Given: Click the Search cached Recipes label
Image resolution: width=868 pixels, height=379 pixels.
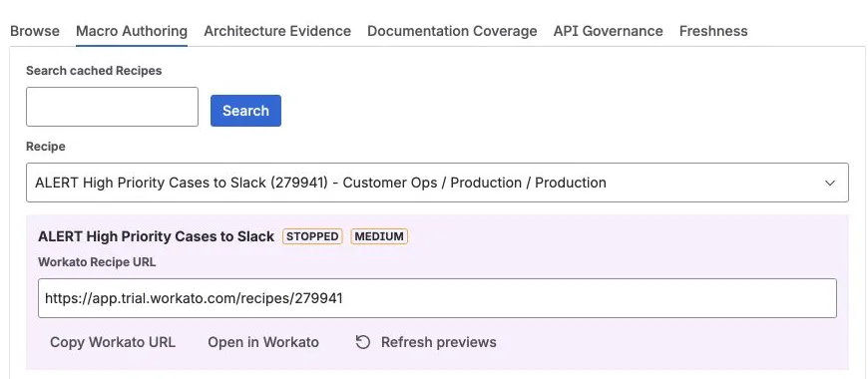Looking at the screenshot, I should (94, 71).
